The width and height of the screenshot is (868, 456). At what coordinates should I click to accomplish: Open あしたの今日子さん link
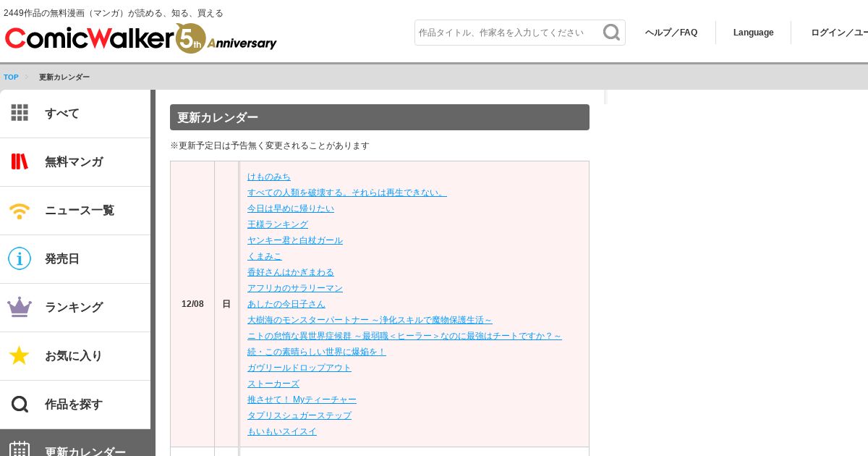[286, 304]
